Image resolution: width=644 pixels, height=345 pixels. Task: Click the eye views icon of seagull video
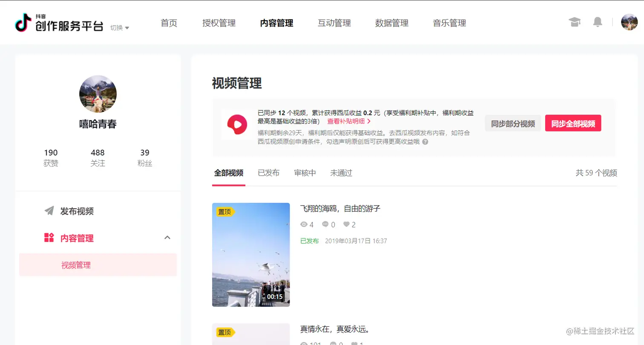[x=304, y=224]
